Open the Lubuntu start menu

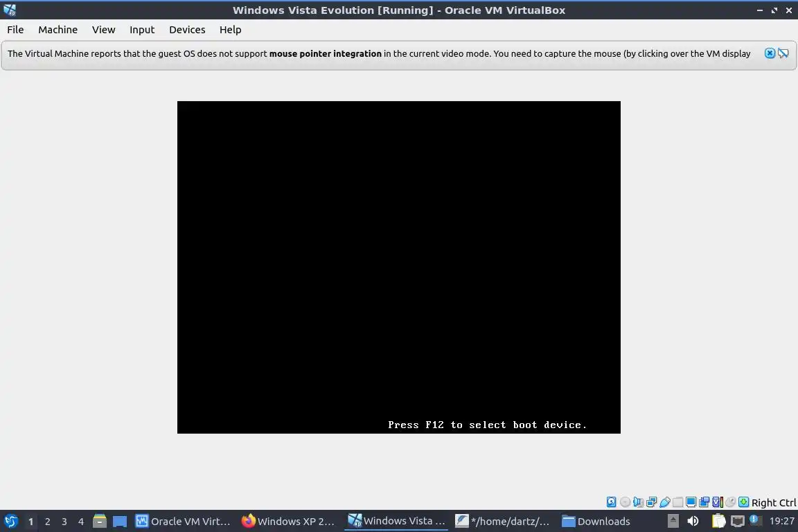pyautogui.click(x=10, y=522)
